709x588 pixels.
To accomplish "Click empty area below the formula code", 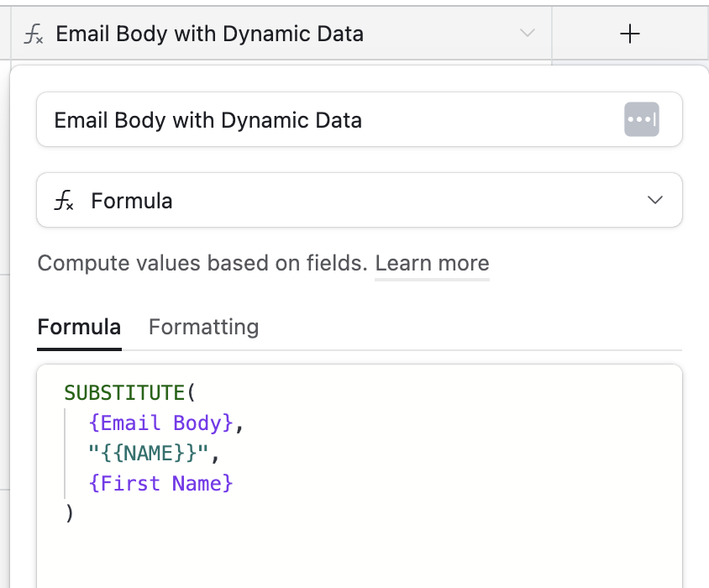I will [359, 554].
